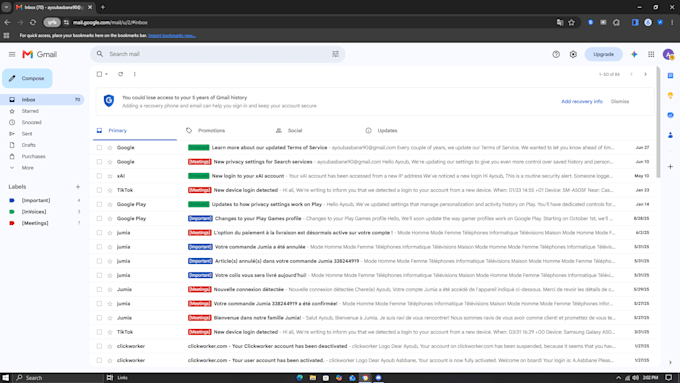Go to older messages page arrow

645,74
